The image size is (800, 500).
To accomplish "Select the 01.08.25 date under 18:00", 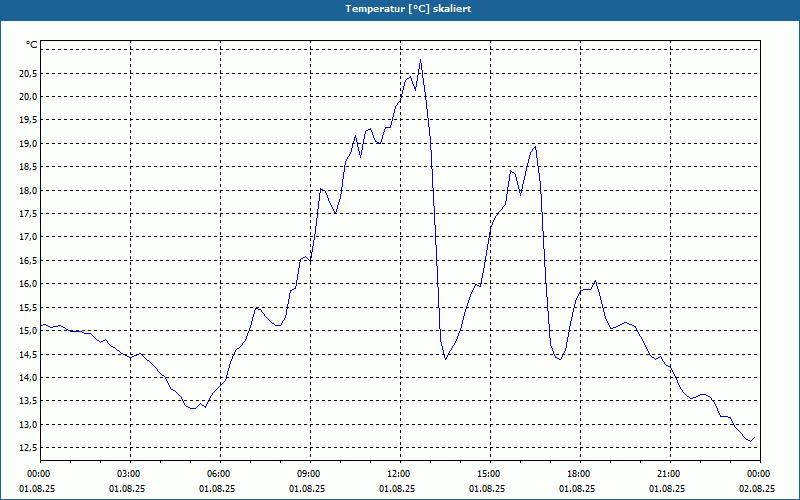I will point(577,489).
